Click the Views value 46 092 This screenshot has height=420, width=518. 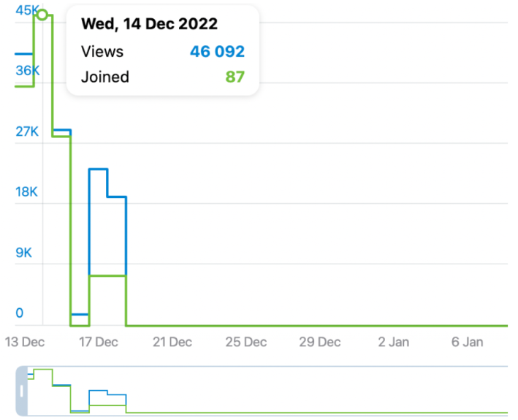coord(217,52)
